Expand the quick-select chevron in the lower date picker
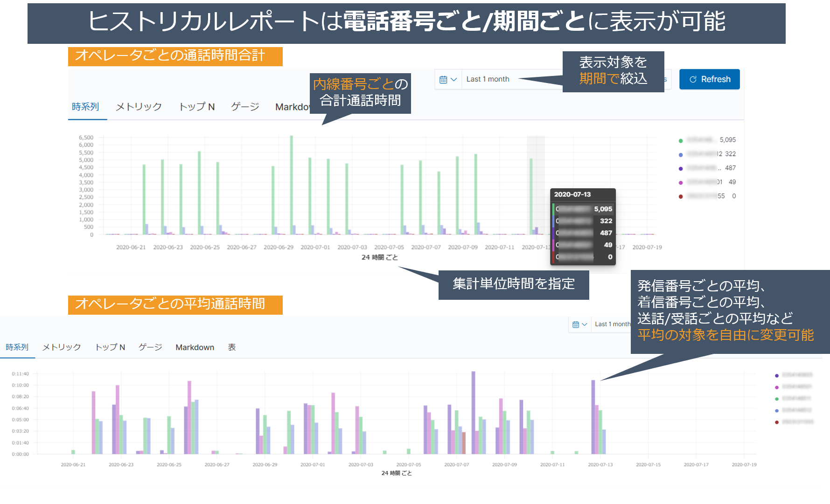 585,324
